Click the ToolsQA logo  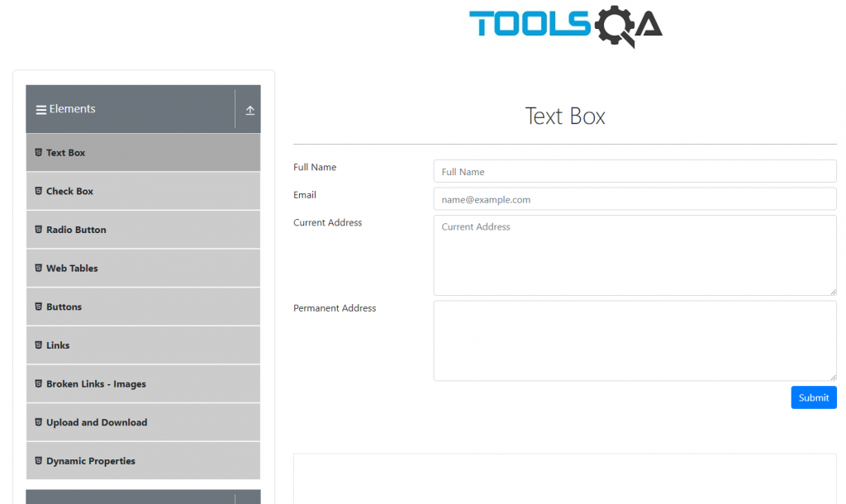[565, 26]
